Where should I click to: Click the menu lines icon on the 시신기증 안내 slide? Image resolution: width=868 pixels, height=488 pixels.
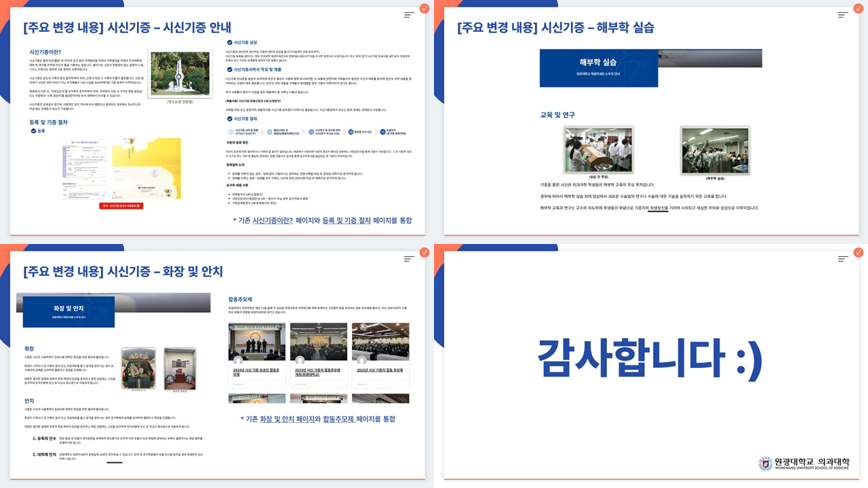[x=409, y=15]
